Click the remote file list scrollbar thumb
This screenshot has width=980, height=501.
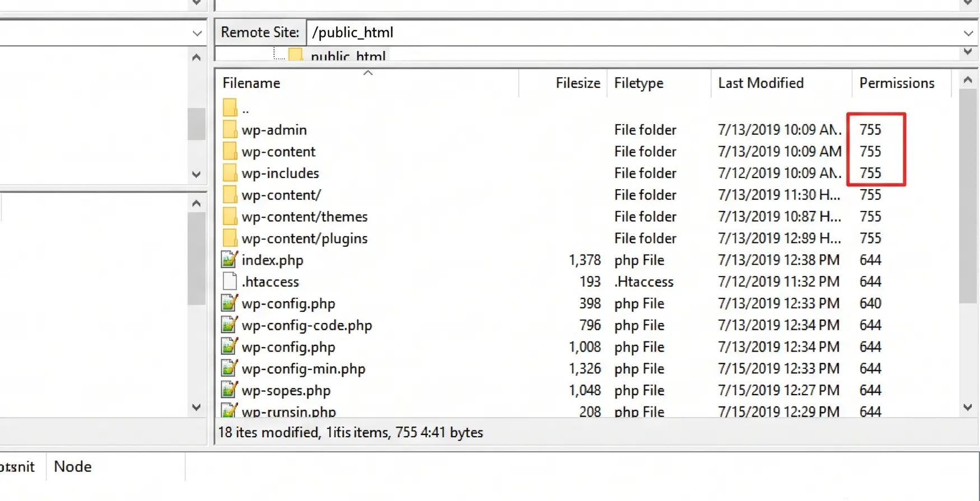point(968,196)
